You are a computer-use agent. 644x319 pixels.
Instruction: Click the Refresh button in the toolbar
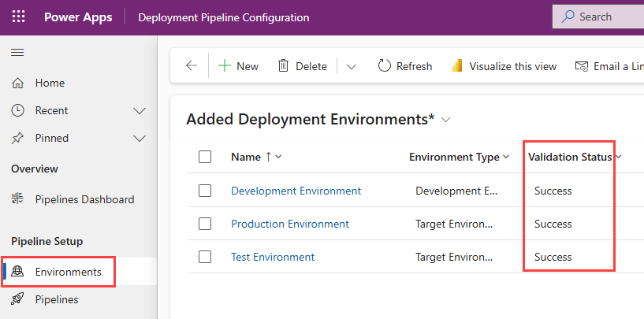click(x=405, y=66)
